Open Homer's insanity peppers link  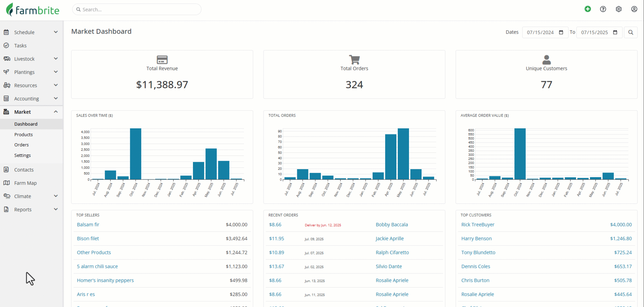point(105,280)
